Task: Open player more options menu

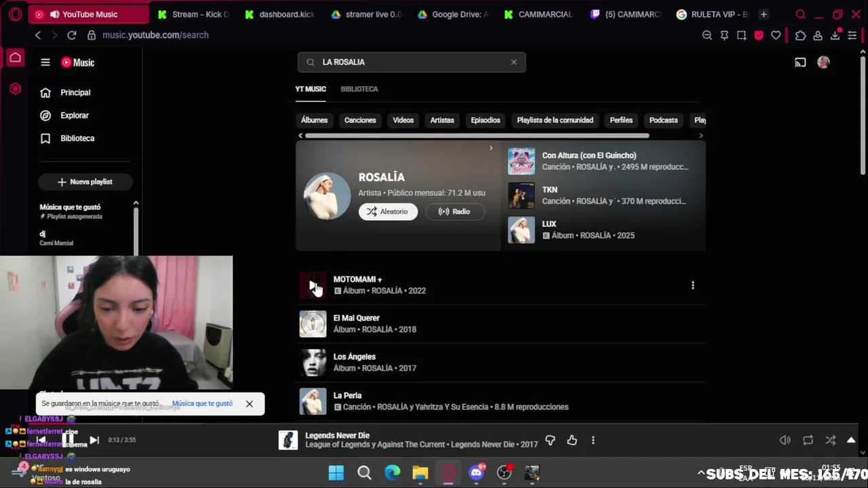Action: coord(593,440)
